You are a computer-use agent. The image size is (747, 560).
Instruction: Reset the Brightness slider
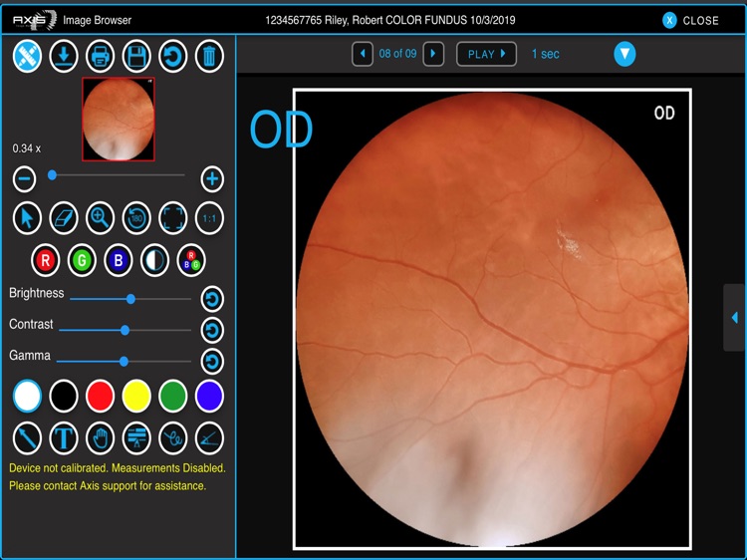[212, 299]
